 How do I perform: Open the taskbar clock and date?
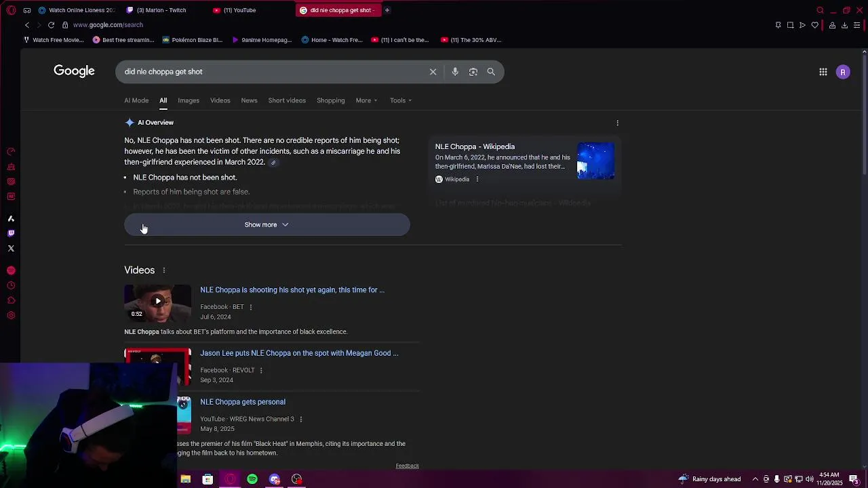click(x=830, y=479)
